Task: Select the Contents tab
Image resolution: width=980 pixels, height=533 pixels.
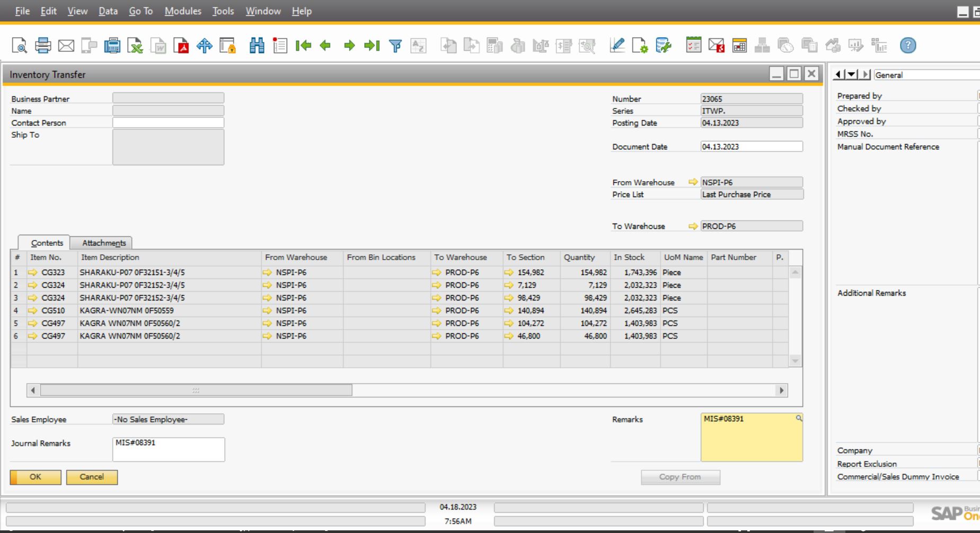Action: pos(45,243)
